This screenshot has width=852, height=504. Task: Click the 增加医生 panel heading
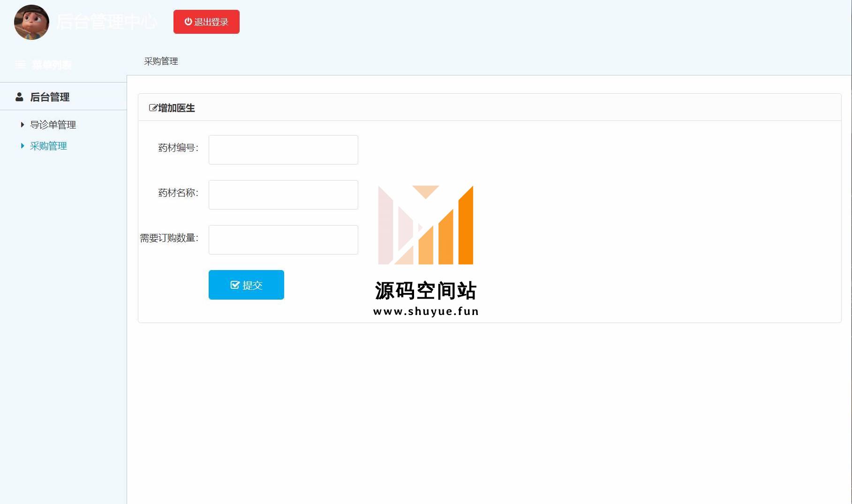[176, 108]
